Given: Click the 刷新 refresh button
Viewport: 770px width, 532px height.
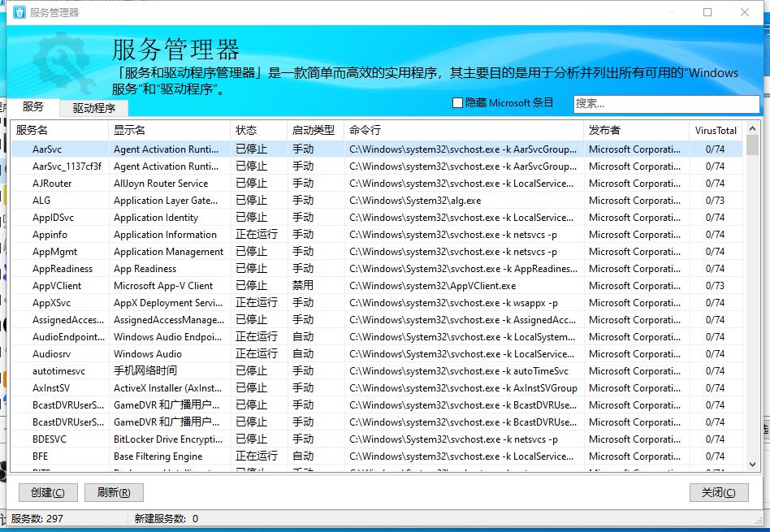Looking at the screenshot, I should click(113, 492).
